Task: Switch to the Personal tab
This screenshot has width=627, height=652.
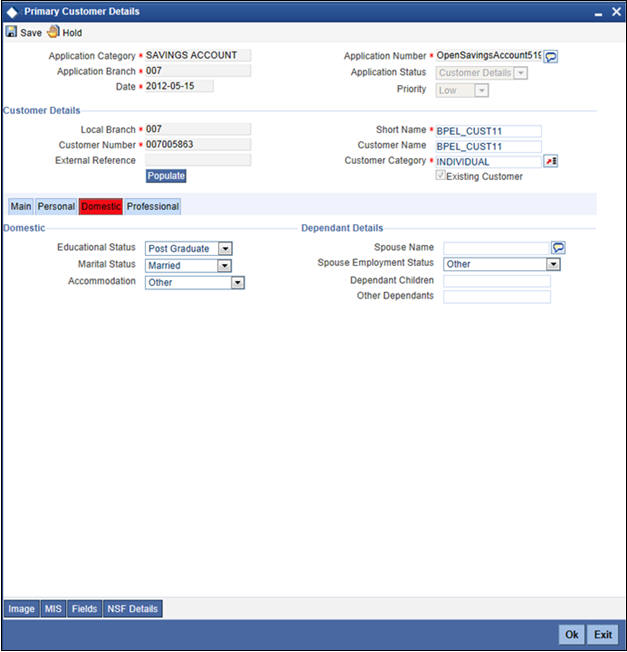Action: tap(56, 206)
